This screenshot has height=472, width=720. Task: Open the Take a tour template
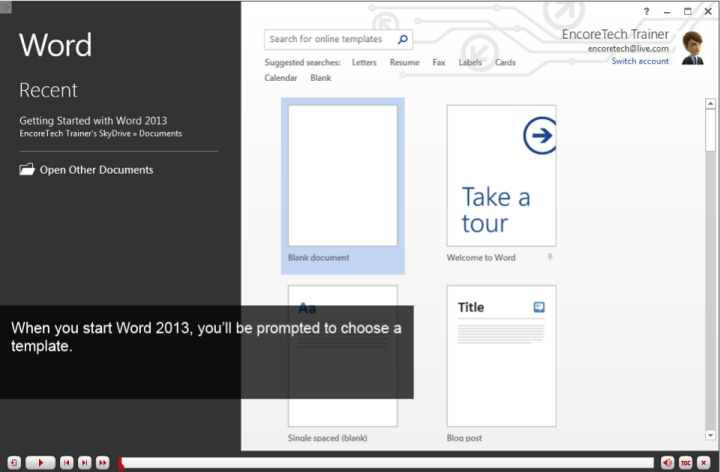[x=501, y=176]
